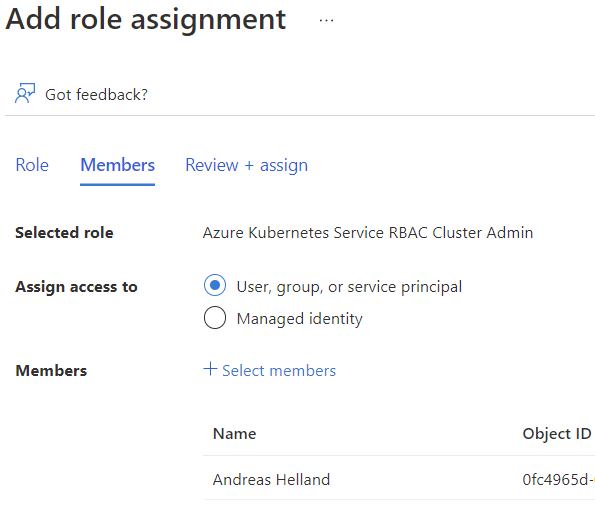Click the Name column header

coord(235,434)
